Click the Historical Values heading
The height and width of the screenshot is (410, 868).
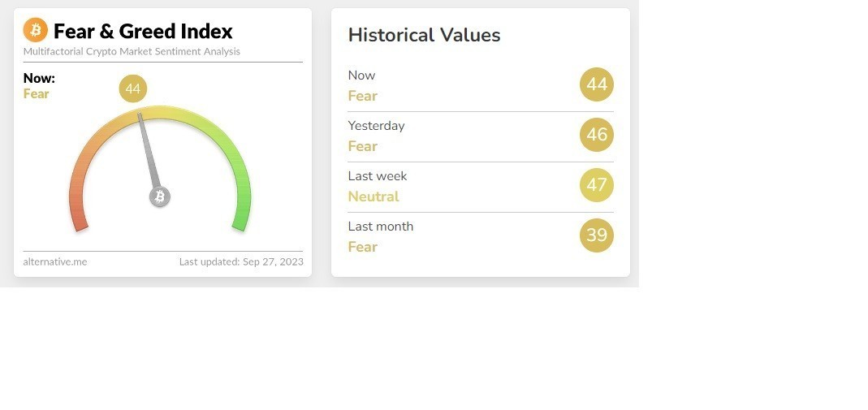[x=424, y=35]
